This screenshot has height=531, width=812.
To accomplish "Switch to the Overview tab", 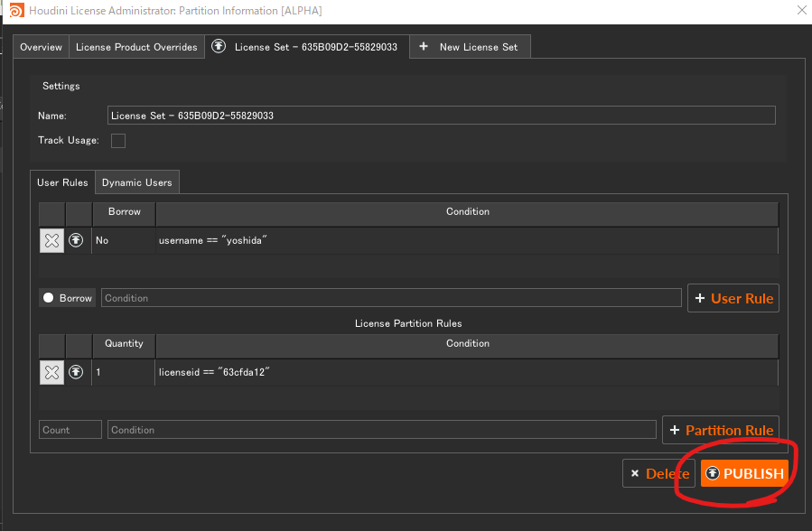I will pos(41,47).
